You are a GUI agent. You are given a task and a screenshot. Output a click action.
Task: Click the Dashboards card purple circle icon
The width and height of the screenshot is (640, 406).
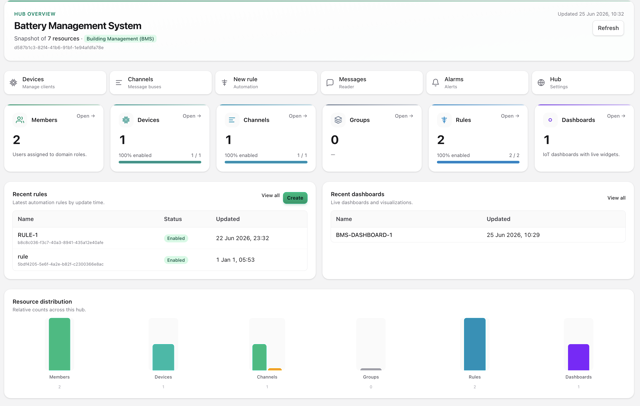[550, 120]
